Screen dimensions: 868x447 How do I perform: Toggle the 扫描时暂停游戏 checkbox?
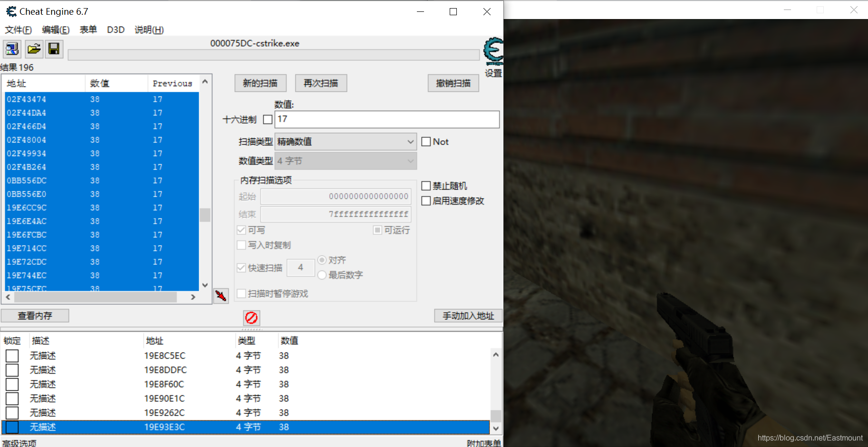click(x=241, y=293)
